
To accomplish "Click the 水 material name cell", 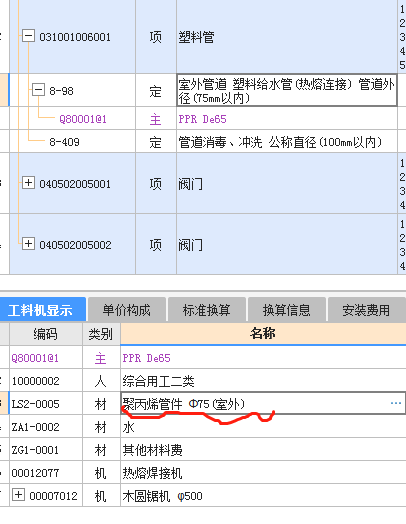I will (x=263, y=427).
